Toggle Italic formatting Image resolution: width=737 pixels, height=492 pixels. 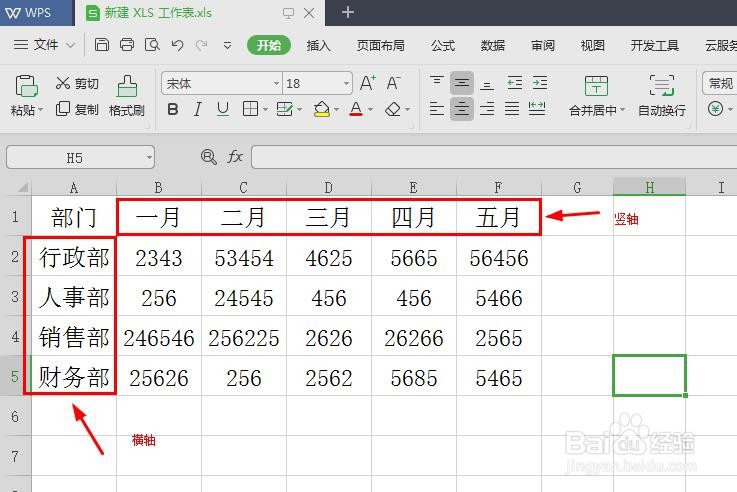(x=198, y=109)
